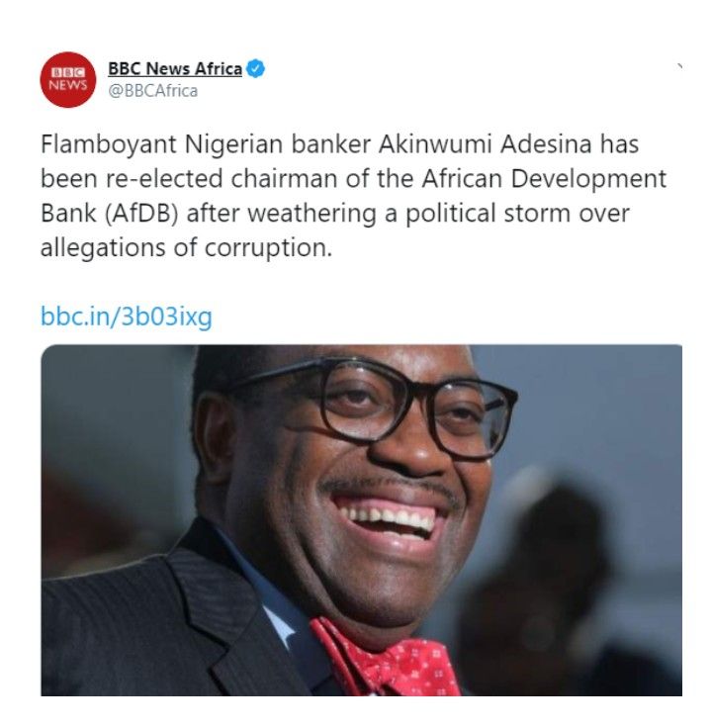Image resolution: width=712 pixels, height=728 pixels.
Task: Open the photo of the smiling man
Action: 361,520
